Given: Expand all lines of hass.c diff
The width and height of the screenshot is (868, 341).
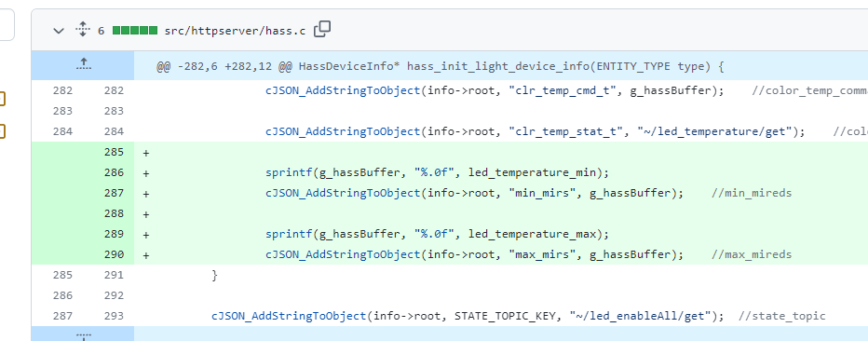Looking at the screenshot, I should point(83,29).
